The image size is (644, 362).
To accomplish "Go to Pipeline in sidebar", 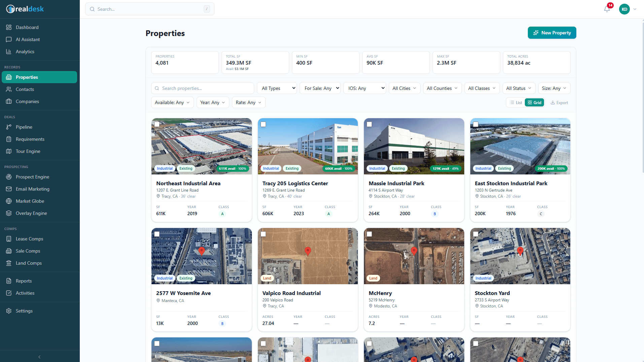I will tap(39, 127).
